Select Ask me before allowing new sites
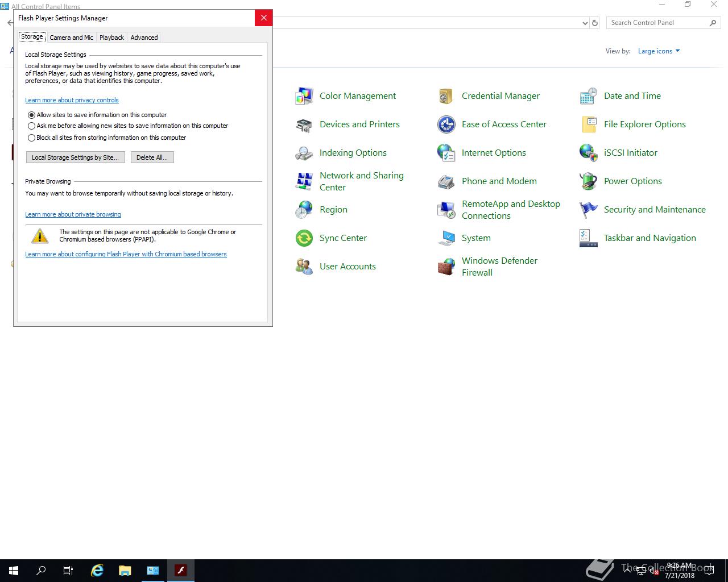Screen dimensions: 728x582 (x=31, y=126)
